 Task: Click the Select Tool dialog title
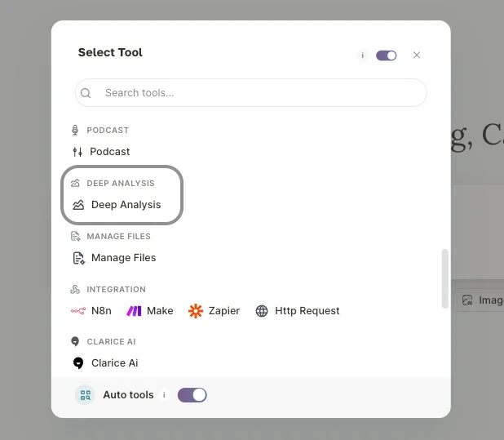click(x=110, y=52)
